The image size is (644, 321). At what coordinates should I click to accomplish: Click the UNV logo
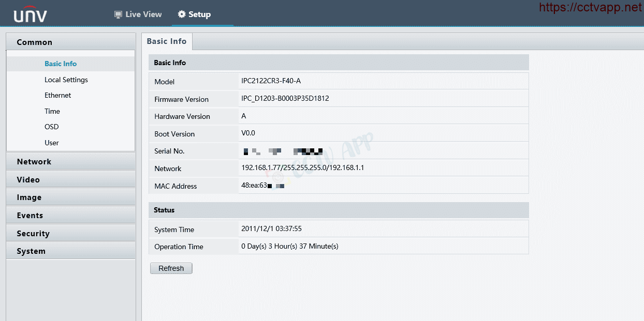30,15
